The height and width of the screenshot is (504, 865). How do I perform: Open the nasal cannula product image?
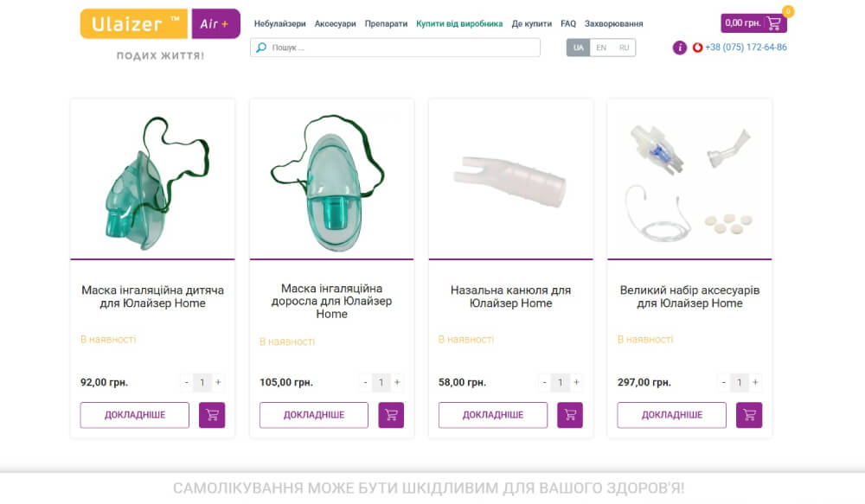[510, 180]
